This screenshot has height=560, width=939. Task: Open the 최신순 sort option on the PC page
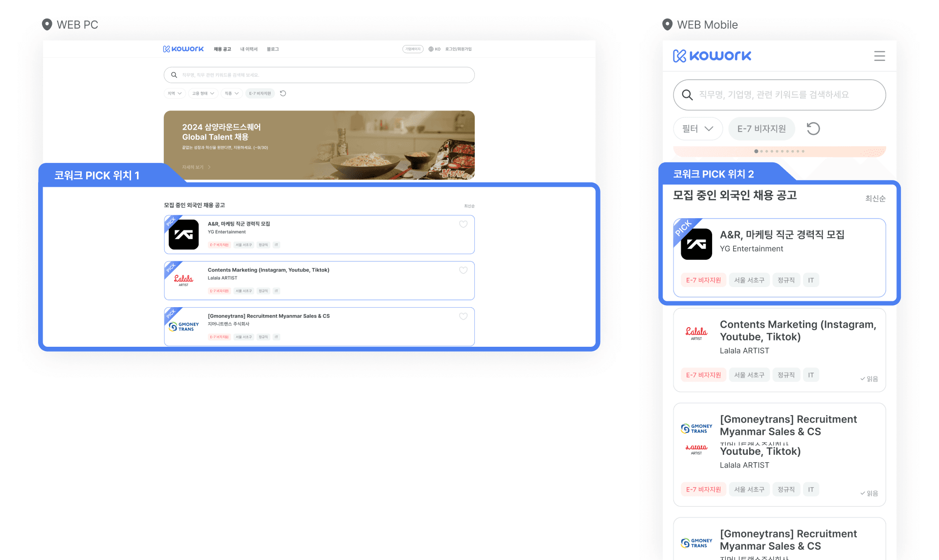tap(469, 206)
